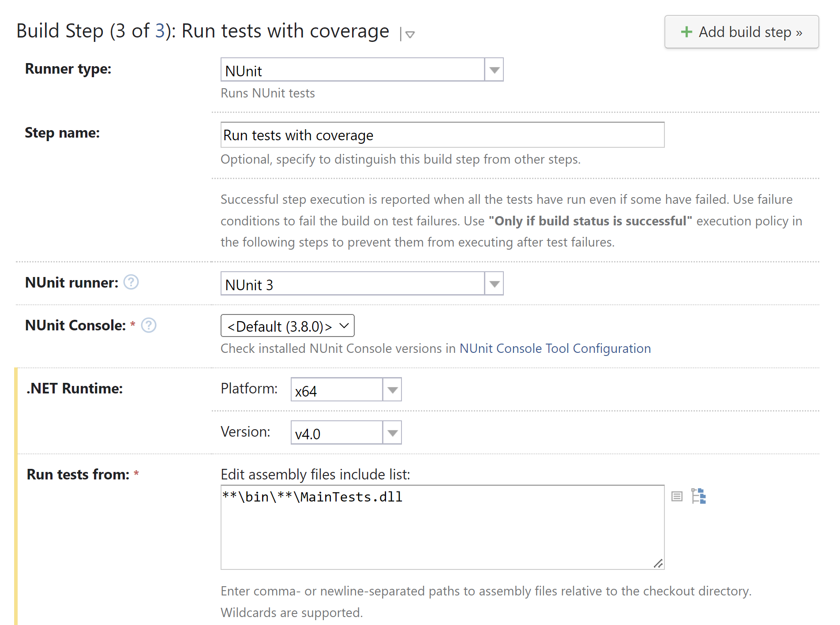Click the help icon next to NUnit runner
Viewport: 840px width, 625px height.
pyautogui.click(x=131, y=282)
